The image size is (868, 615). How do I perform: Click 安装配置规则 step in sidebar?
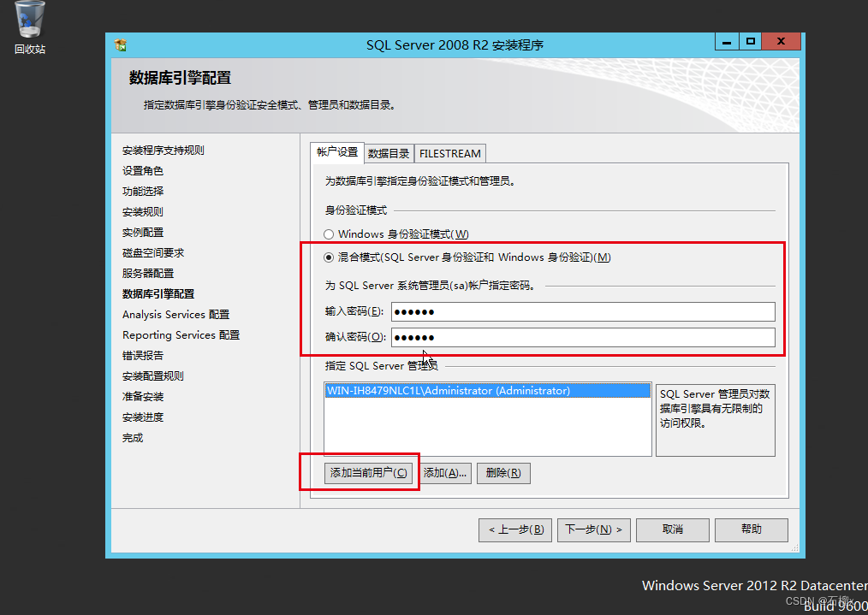coord(152,376)
